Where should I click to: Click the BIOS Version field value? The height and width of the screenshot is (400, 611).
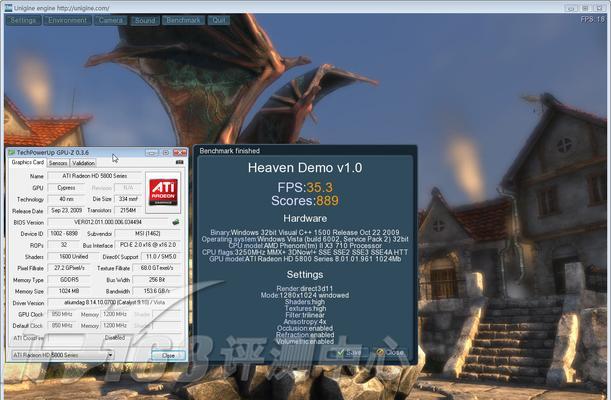pos(108,222)
